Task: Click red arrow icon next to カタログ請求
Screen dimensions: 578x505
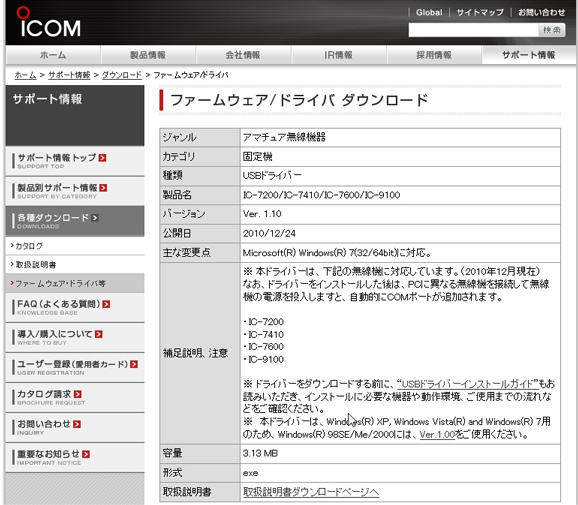Action: pos(77,394)
